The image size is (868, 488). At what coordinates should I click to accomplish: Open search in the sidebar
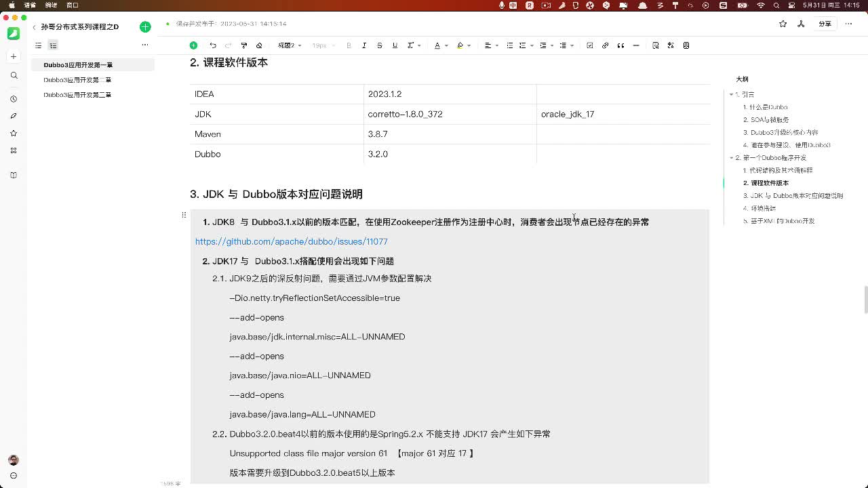coord(14,75)
